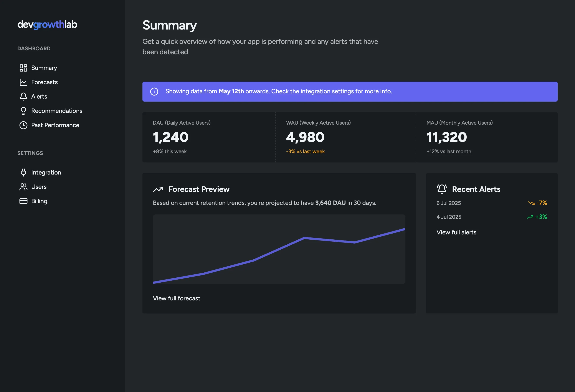
Task: Open Users via the people icon
Action: (23, 187)
